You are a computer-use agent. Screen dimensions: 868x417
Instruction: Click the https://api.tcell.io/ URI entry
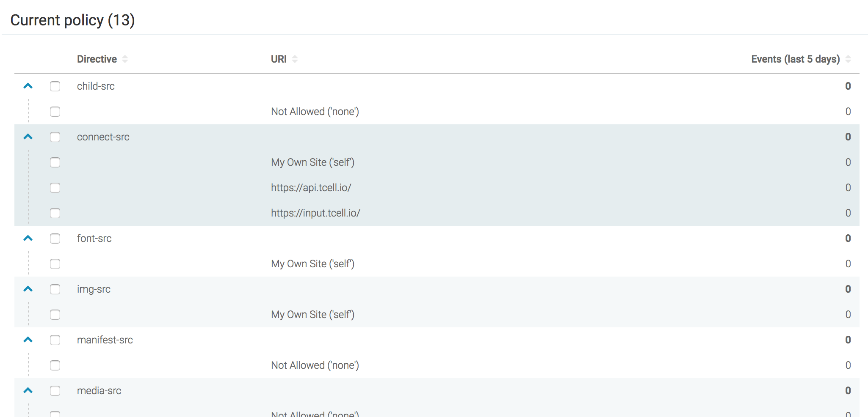point(311,188)
